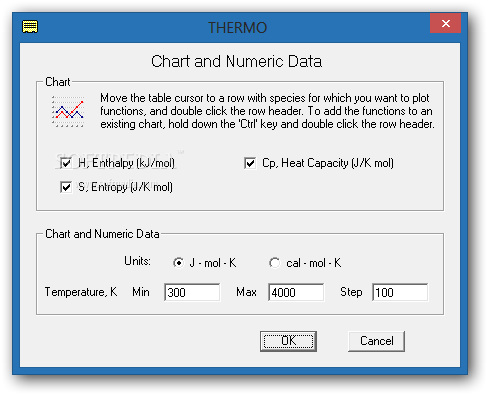Confirm settings with the OK button

click(288, 341)
